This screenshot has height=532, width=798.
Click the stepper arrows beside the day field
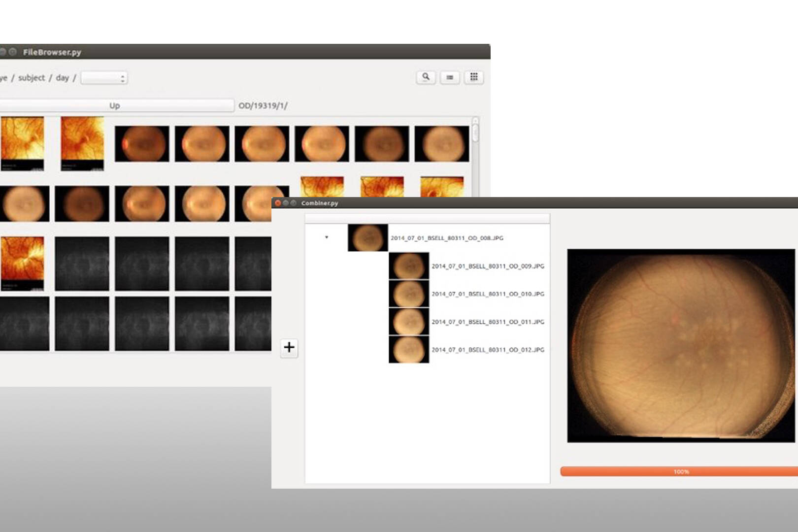(122, 77)
